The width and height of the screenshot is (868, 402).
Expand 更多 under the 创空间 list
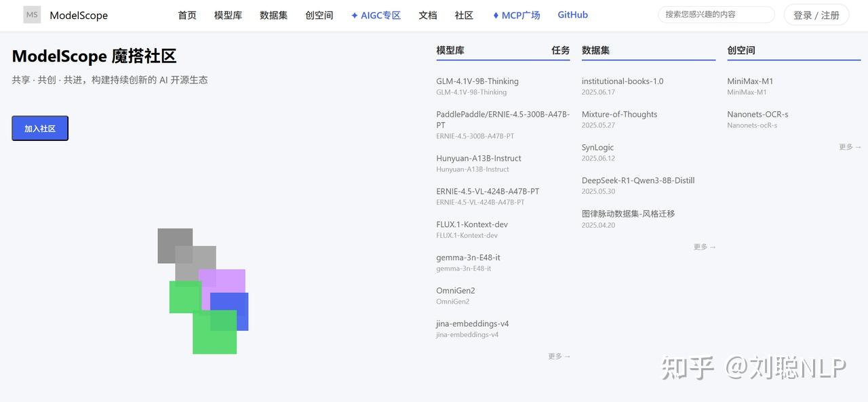[850, 146]
